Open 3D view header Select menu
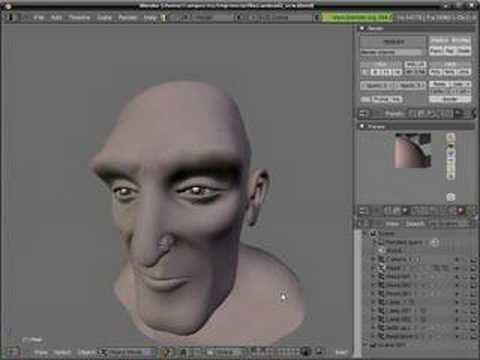 coord(63,352)
